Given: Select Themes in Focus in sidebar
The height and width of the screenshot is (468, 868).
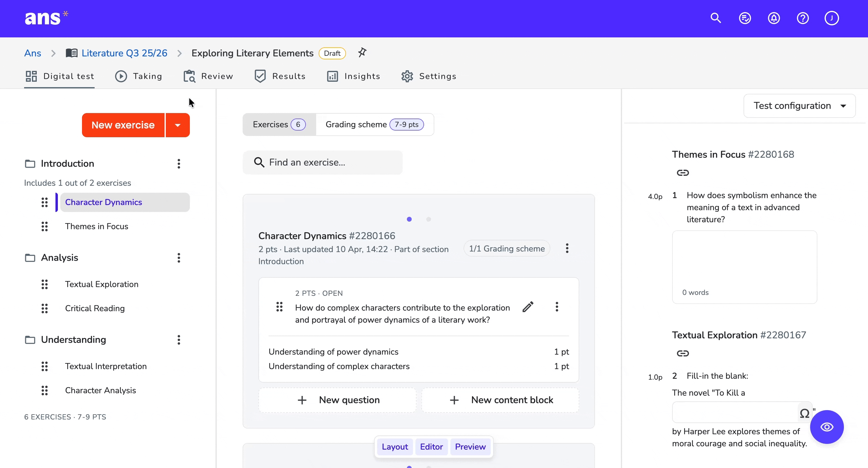Looking at the screenshot, I should [x=97, y=226].
